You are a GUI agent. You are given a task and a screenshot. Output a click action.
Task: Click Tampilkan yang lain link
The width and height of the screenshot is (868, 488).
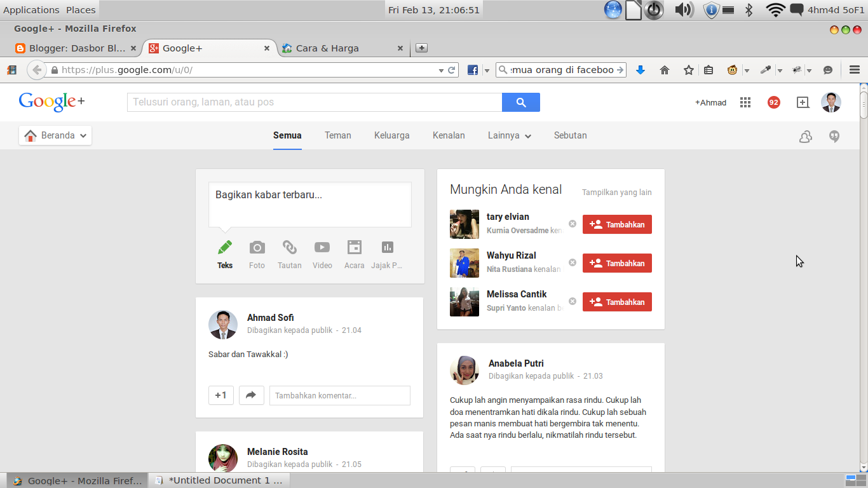point(617,193)
